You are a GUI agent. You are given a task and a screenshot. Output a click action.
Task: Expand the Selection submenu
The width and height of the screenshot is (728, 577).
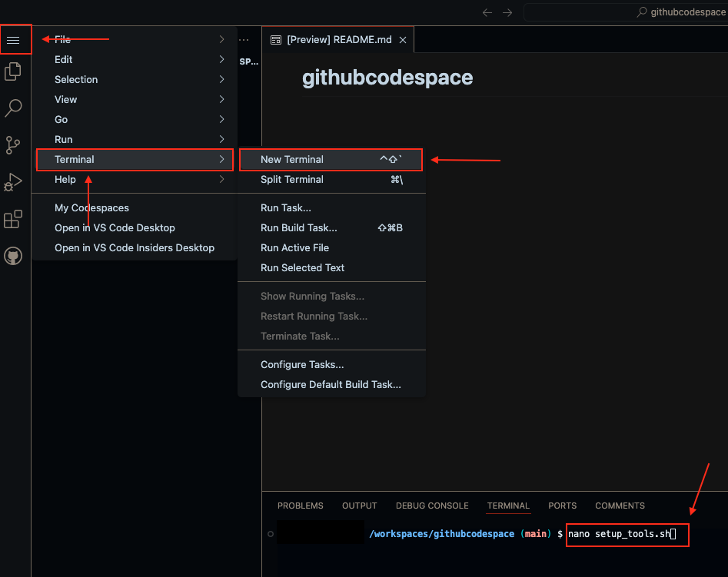click(x=135, y=79)
